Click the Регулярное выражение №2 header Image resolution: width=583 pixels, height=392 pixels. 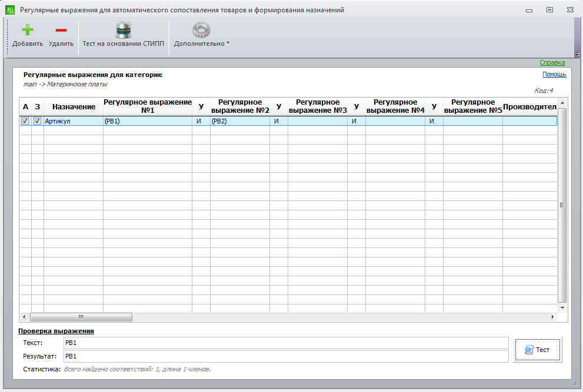click(x=240, y=106)
